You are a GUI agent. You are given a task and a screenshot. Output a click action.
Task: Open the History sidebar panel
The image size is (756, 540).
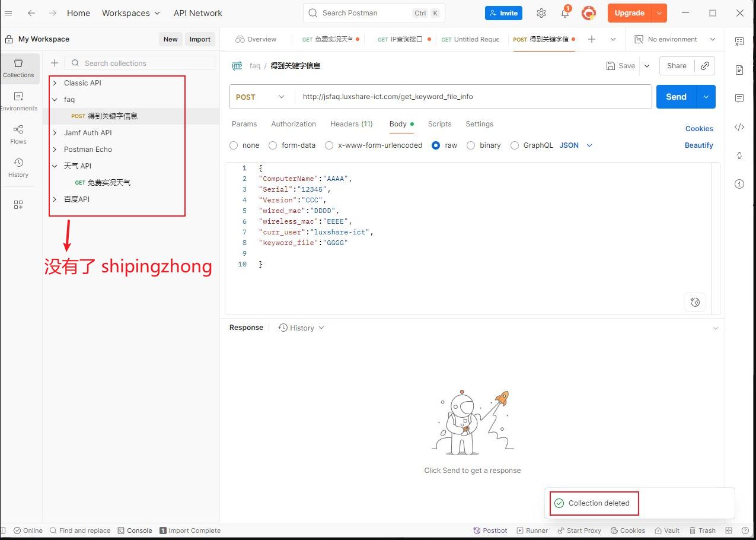click(18, 167)
